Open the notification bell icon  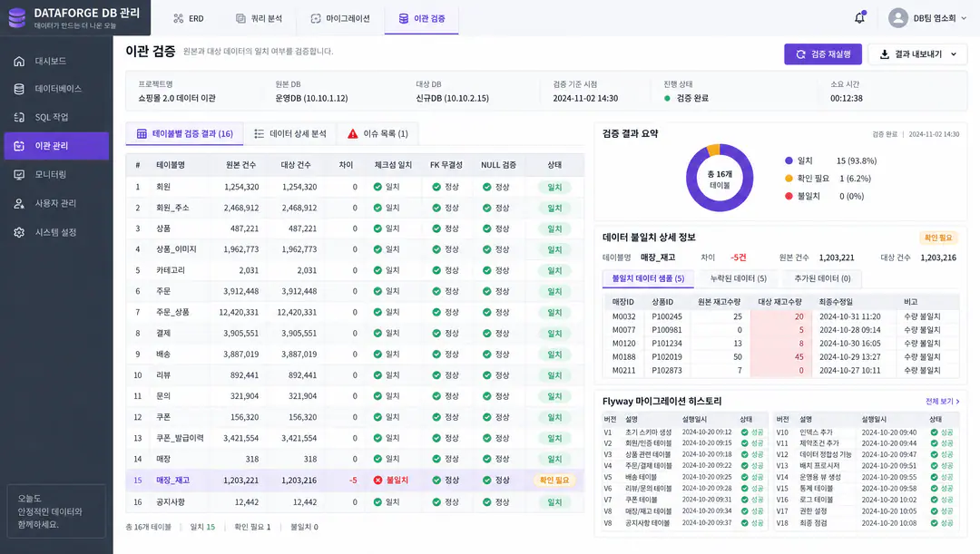[860, 18]
